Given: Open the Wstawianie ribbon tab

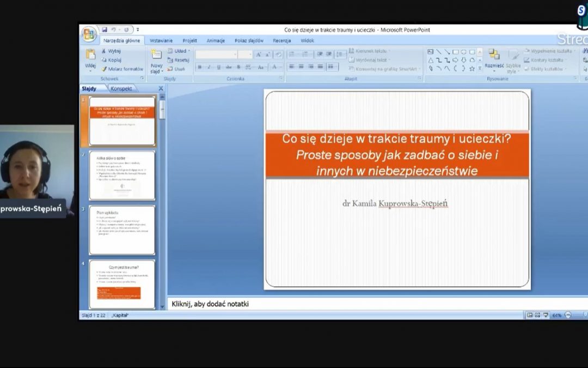Looking at the screenshot, I should (x=161, y=40).
